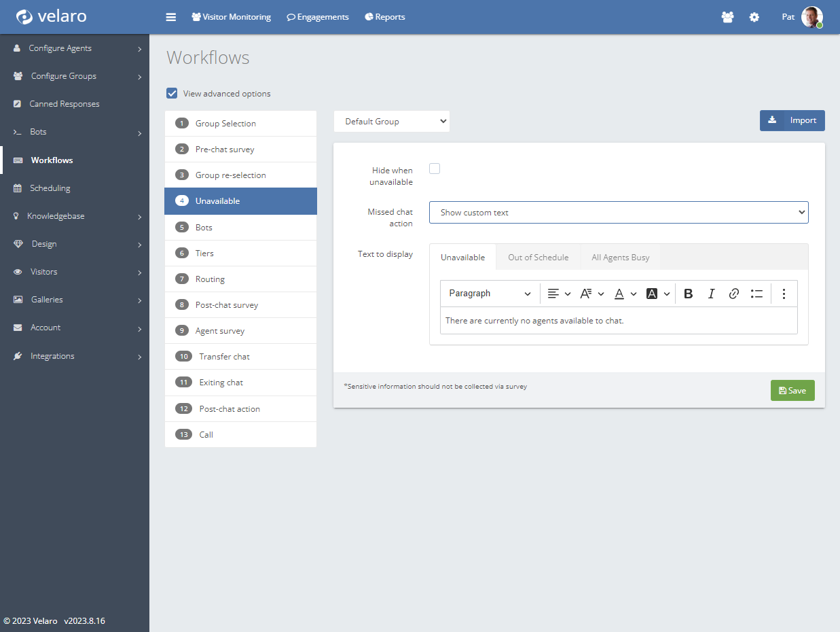Open the Default Group dropdown
This screenshot has height=632, width=840.
point(392,122)
